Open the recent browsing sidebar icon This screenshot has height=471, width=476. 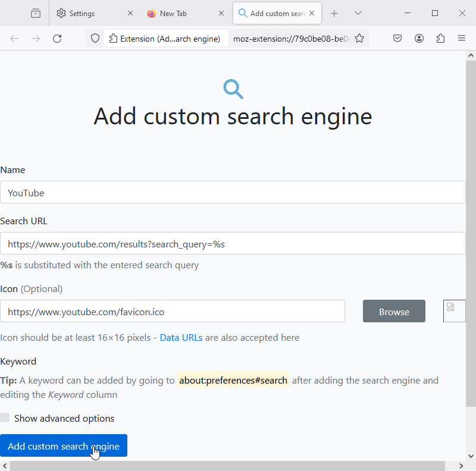36,13
